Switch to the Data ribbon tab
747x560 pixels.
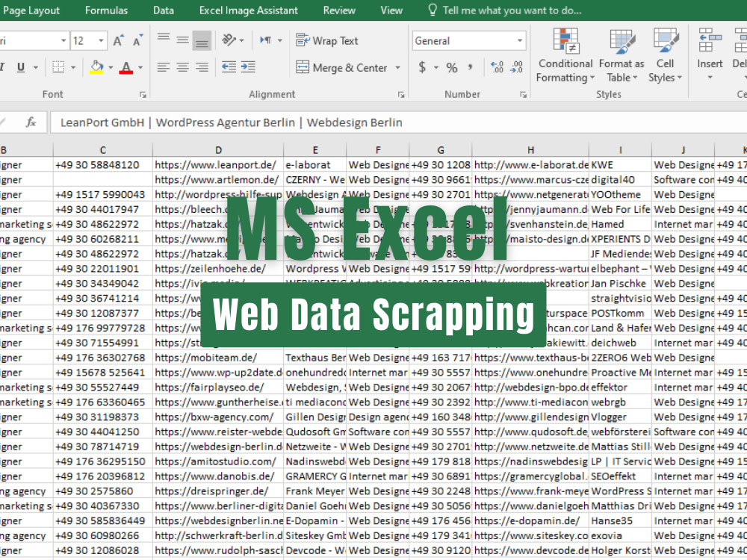[x=163, y=10]
